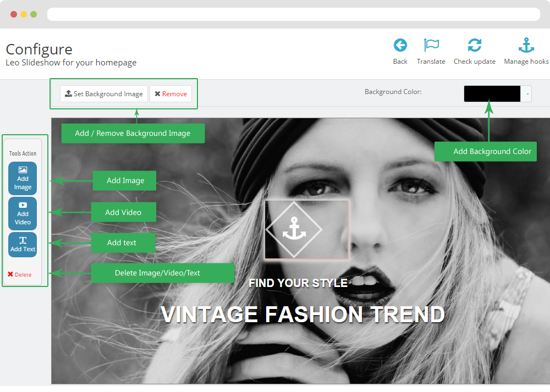Click the Add Text tool button

(23, 245)
